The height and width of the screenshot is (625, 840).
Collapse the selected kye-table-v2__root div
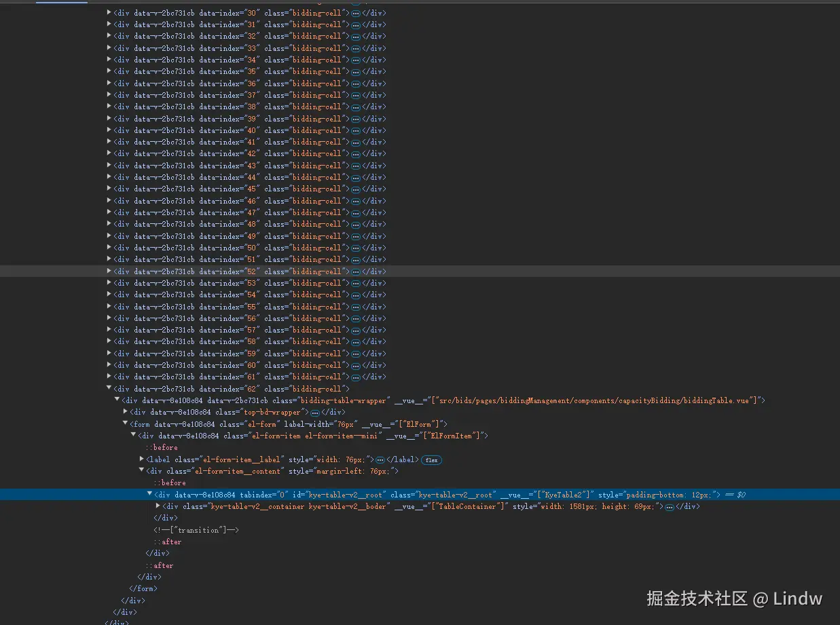150,495
